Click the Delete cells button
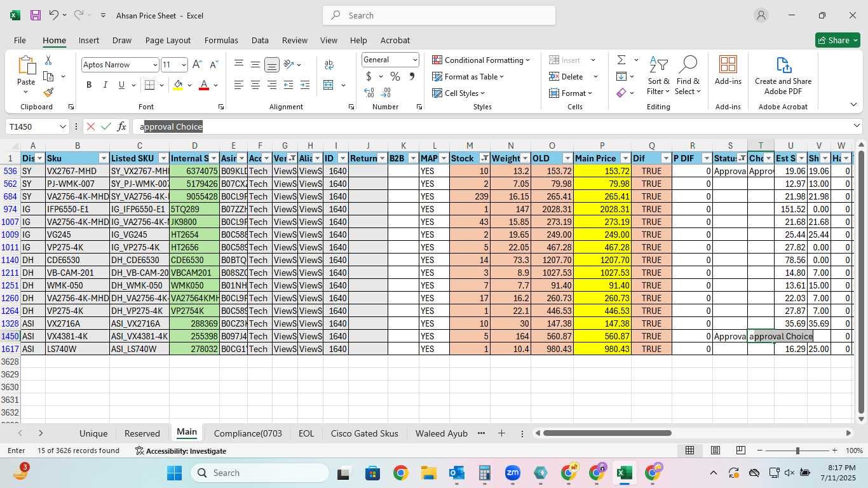 [567, 76]
